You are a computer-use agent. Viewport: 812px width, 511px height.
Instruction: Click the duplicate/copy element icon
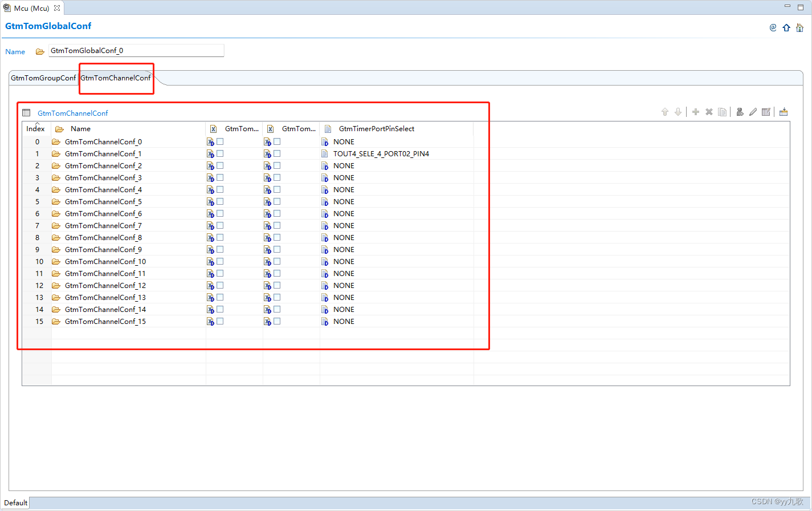(722, 112)
